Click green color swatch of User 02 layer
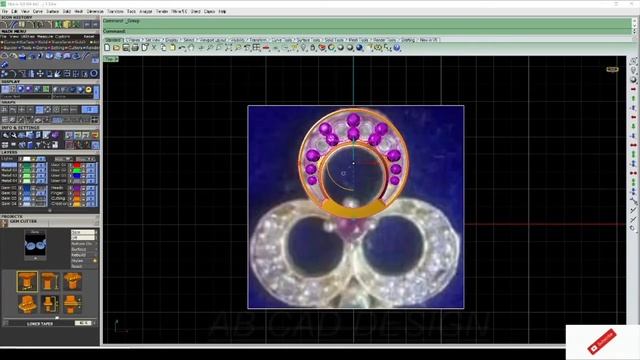Screen dimensions: 640x360 point(76,171)
